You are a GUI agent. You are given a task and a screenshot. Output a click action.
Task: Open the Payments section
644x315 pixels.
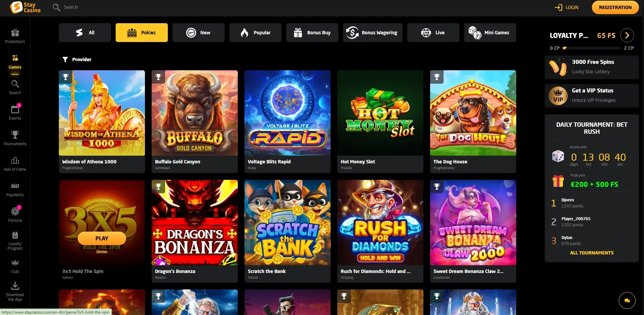click(15, 189)
